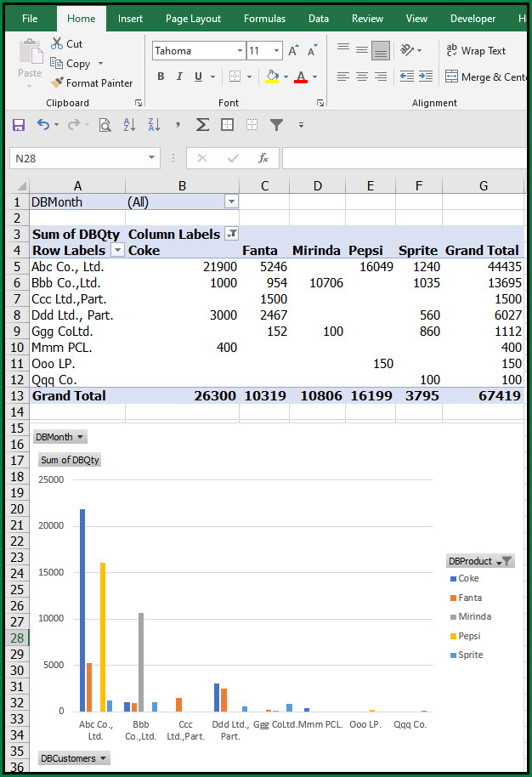Image resolution: width=532 pixels, height=777 pixels.
Task: Switch to the Developer tab
Action: [473, 19]
